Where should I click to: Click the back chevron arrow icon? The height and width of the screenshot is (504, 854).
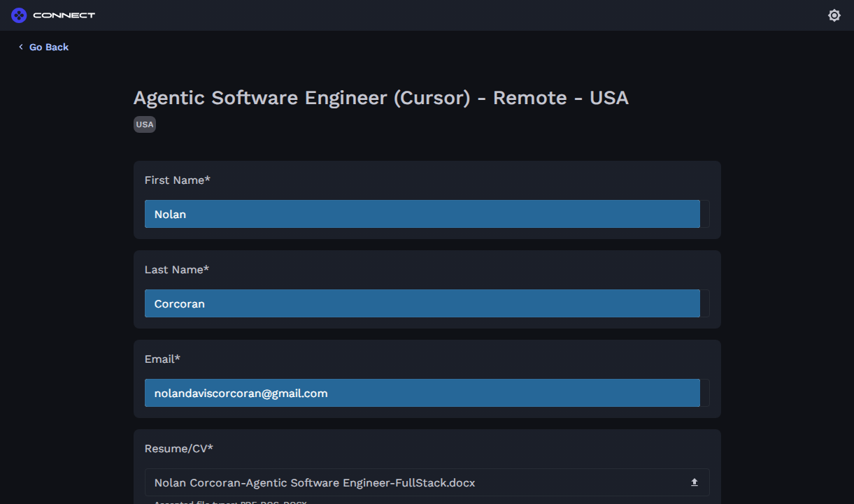(x=21, y=47)
